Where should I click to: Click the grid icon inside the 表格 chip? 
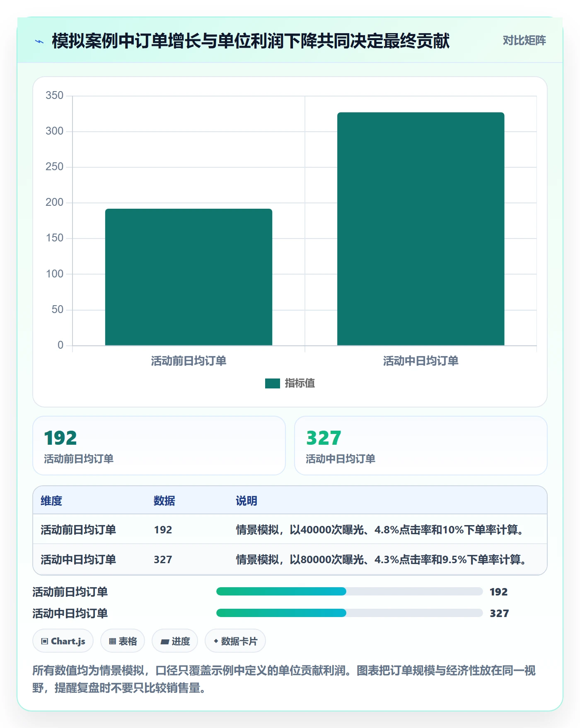coord(113,641)
